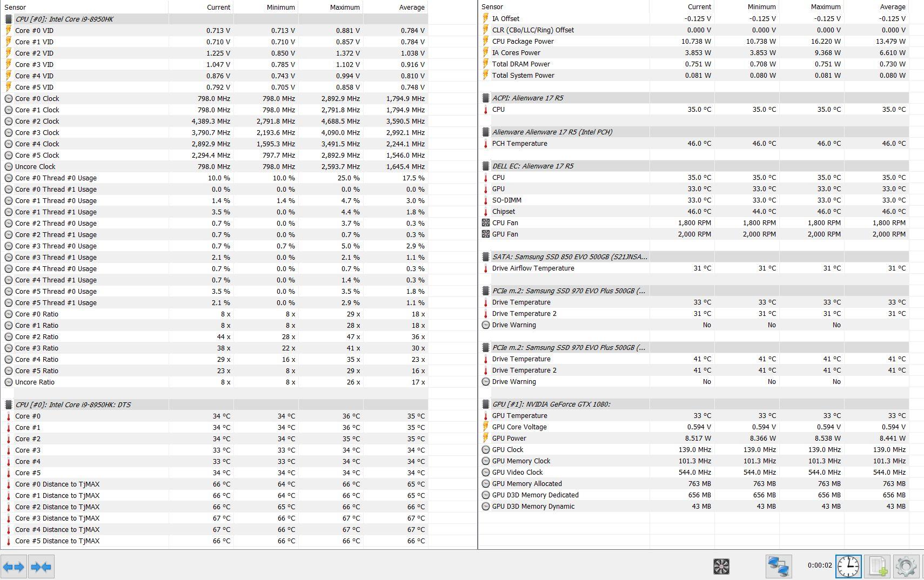Click the shrink columns inward-arrows button

coord(41,566)
